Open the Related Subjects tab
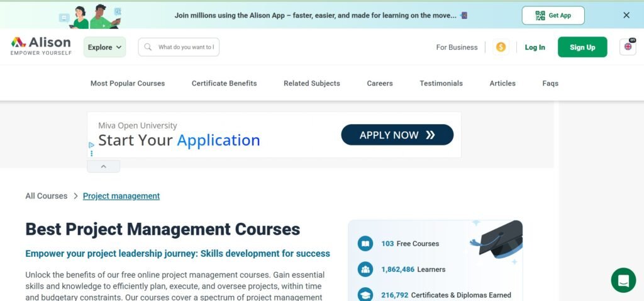 (312, 83)
